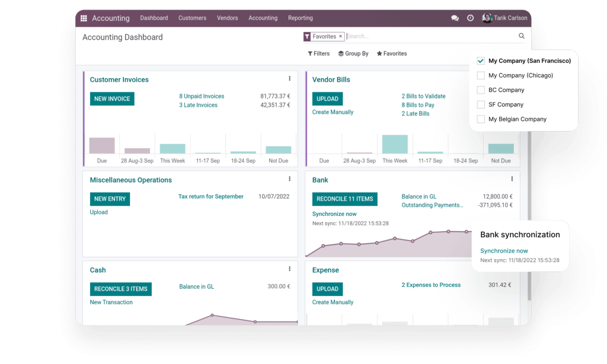
Task: Expand the Group By dropdown
Action: 353,53
